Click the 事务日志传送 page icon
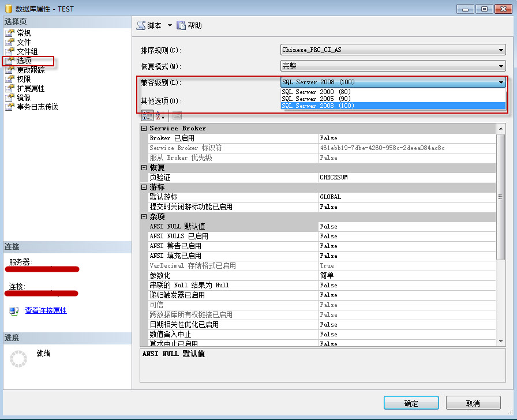Viewport: 517px width, 420px height. (10, 107)
